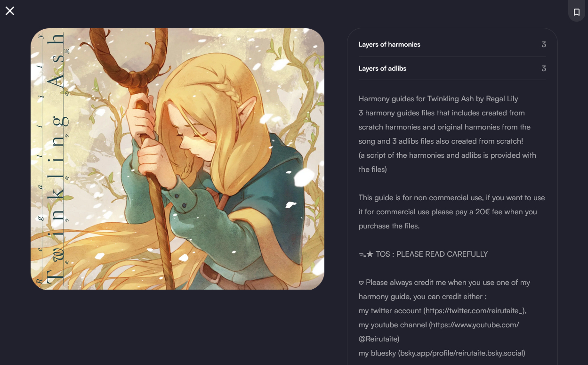Bookmark this harmony guide

(x=577, y=12)
